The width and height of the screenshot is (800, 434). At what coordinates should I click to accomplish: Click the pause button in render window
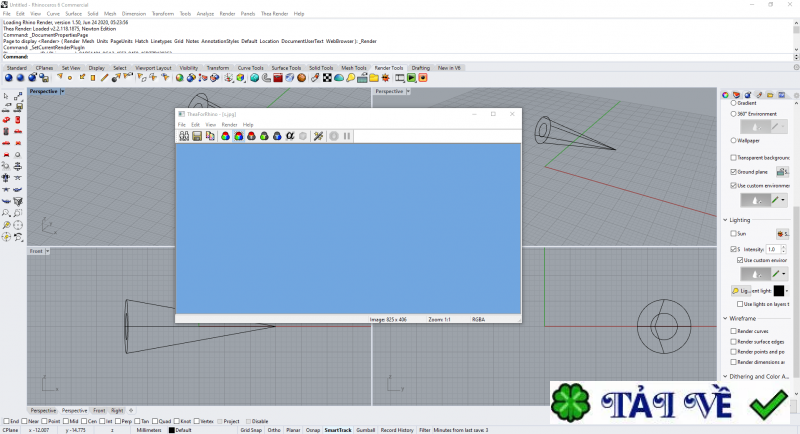coord(347,136)
